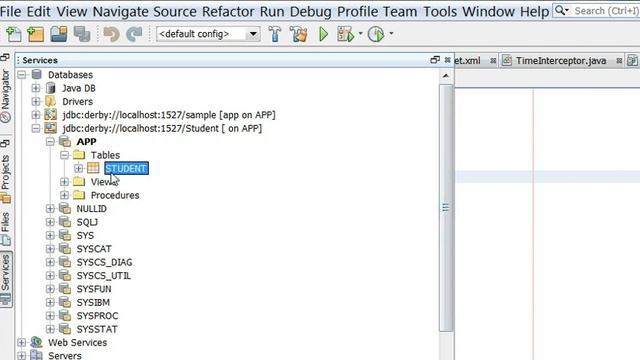Open Refactor menu
This screenshot has width=640, height=360.
tap(228, 11)
